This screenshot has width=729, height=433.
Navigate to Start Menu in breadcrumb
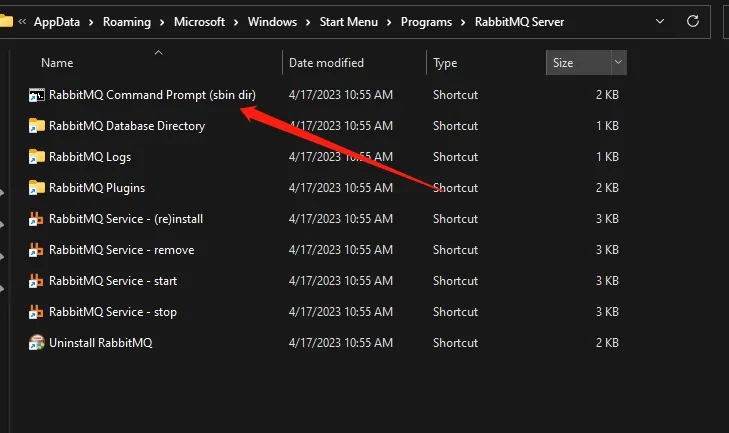(x=349, y=22)
